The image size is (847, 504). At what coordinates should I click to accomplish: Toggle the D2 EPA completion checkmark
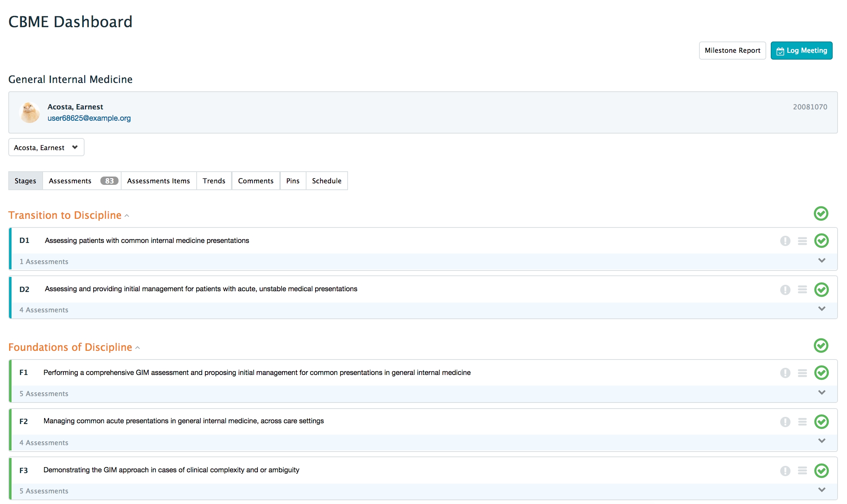click(x=821, y=290)
